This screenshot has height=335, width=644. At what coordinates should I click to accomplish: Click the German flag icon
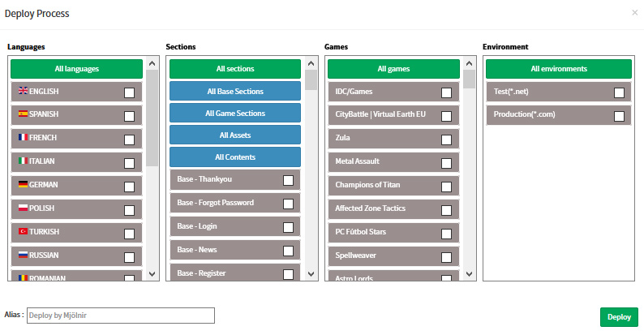tap(23, 184)
